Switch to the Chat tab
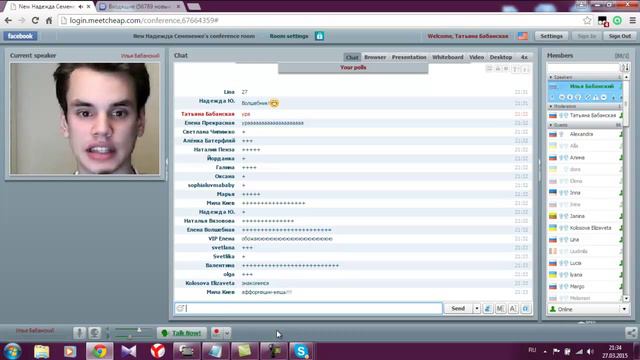640x360 pixels. point(352,57)
